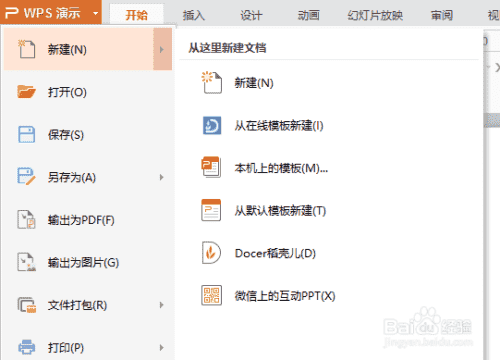Expand the 打印(P) submenu arrow

coord(162,348)
